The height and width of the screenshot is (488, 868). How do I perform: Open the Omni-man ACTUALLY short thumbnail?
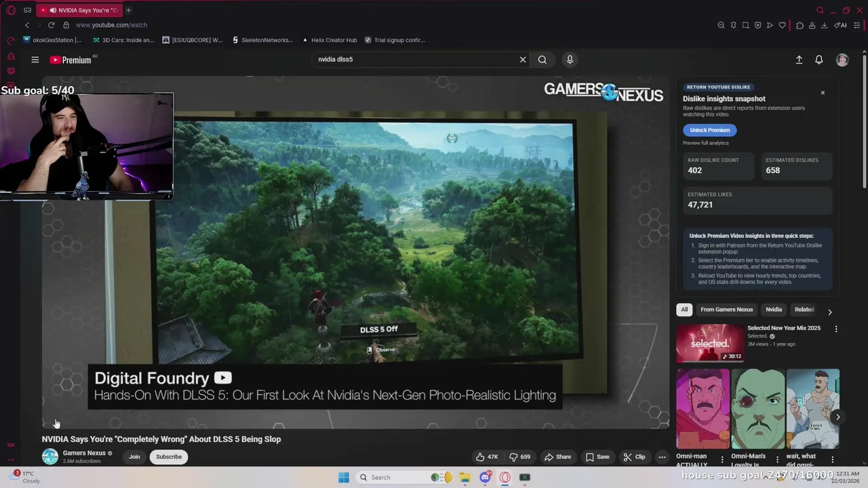703,409
